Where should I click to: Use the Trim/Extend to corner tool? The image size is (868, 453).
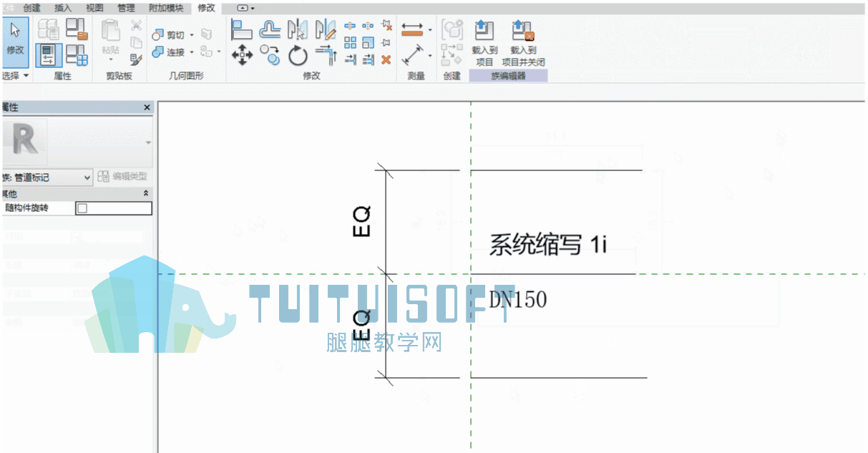[x=326, y=55]
